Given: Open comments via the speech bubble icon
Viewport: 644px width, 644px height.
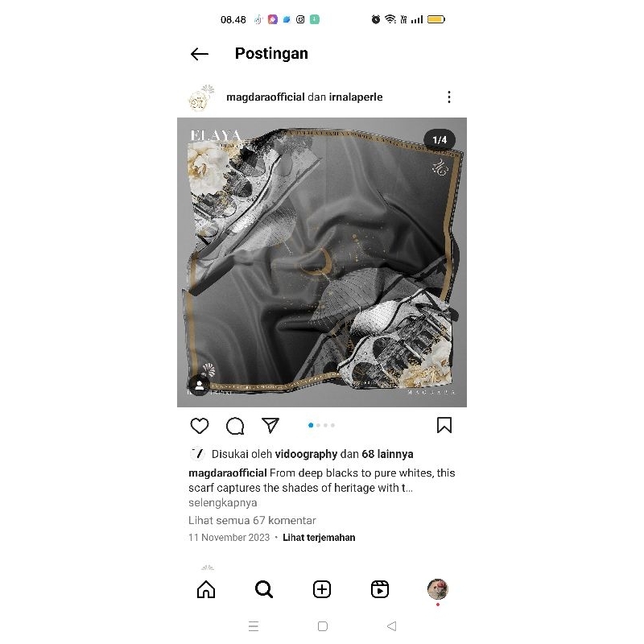Looking at the screenshot, I should 235,426.
